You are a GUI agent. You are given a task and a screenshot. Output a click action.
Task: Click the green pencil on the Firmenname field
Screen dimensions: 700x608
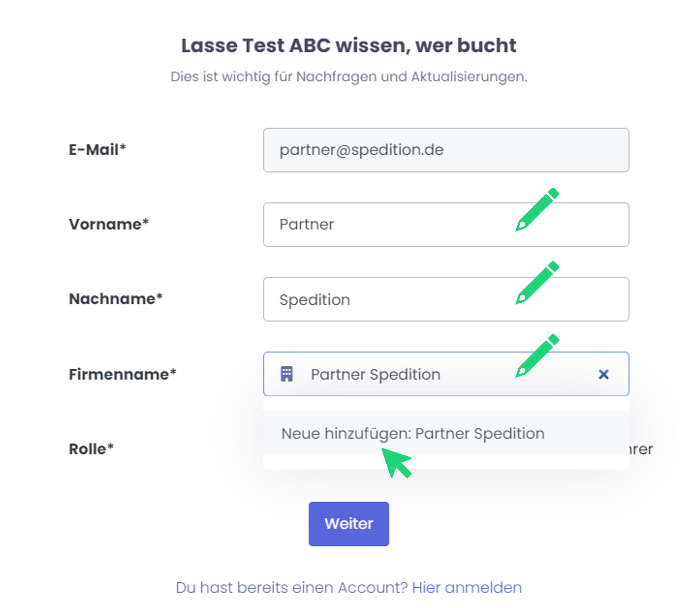pos(536,356)
